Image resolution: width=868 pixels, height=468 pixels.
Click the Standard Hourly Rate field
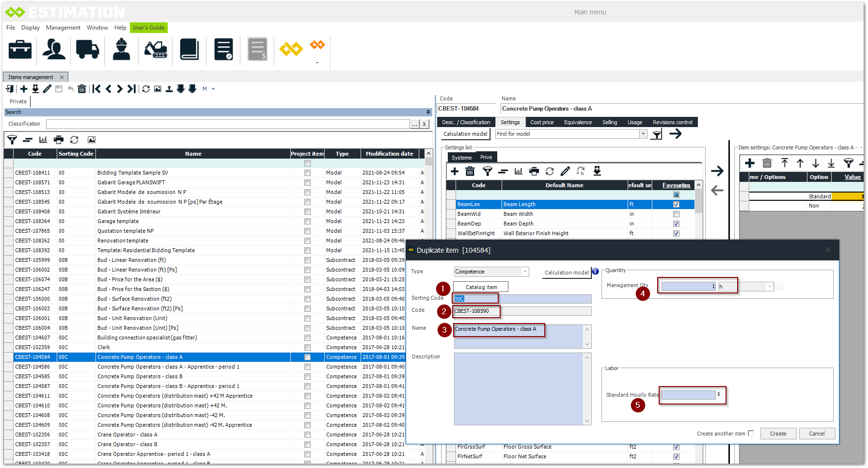pos(688,395)
